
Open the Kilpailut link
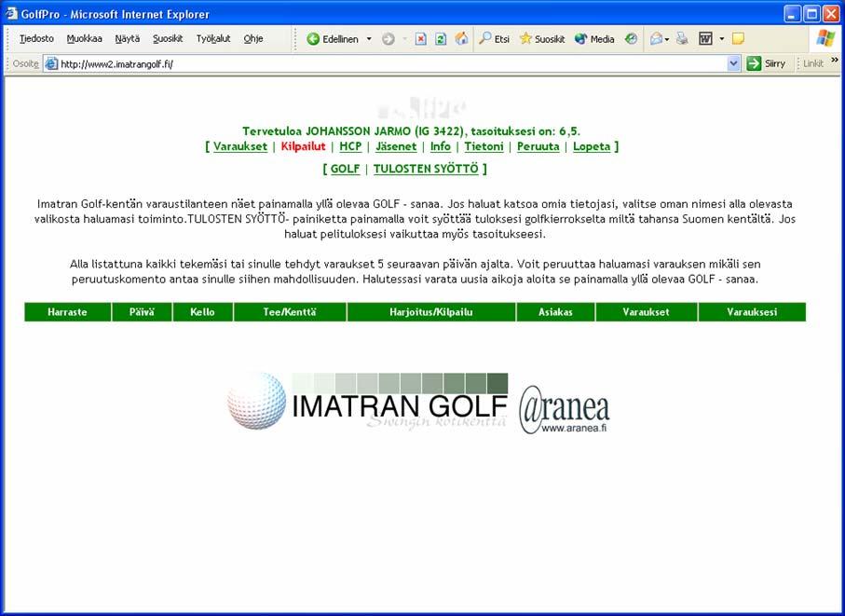click(x=304, y=146)
